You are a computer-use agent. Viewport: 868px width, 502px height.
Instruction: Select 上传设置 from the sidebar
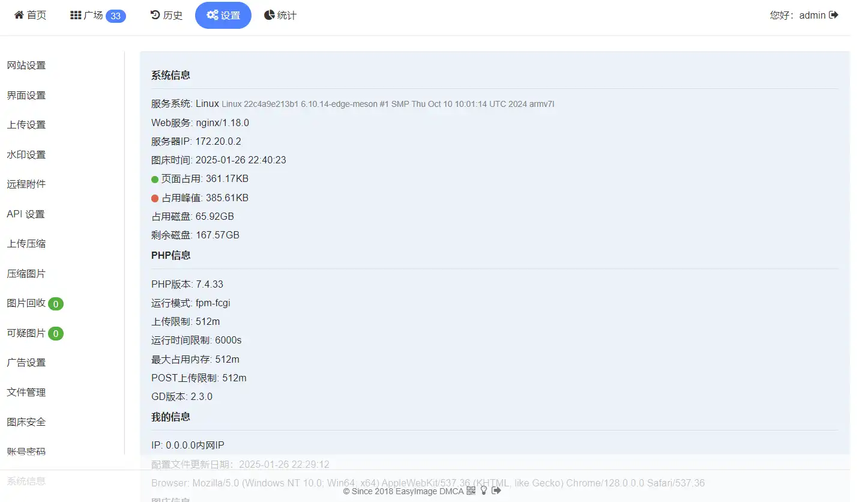click(x=26, y=125)
